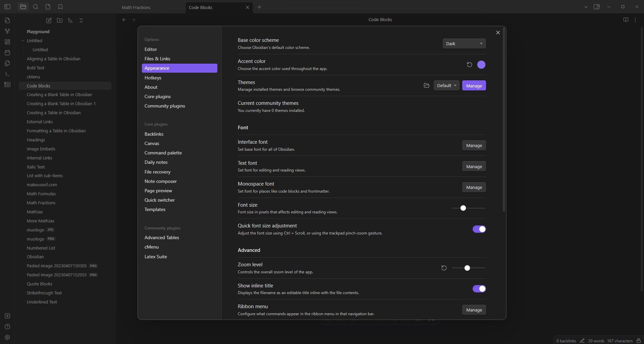Open the Base color scheme dropdown
The width and height of the screenshot is (644, 344).
coord(464,44)
